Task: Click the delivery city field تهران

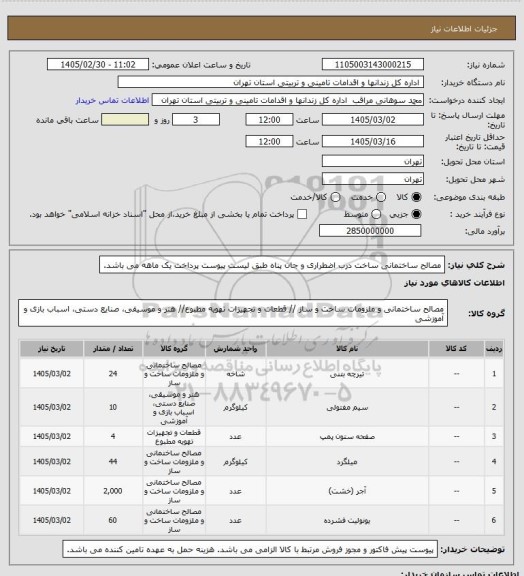Action: point(373,179)
